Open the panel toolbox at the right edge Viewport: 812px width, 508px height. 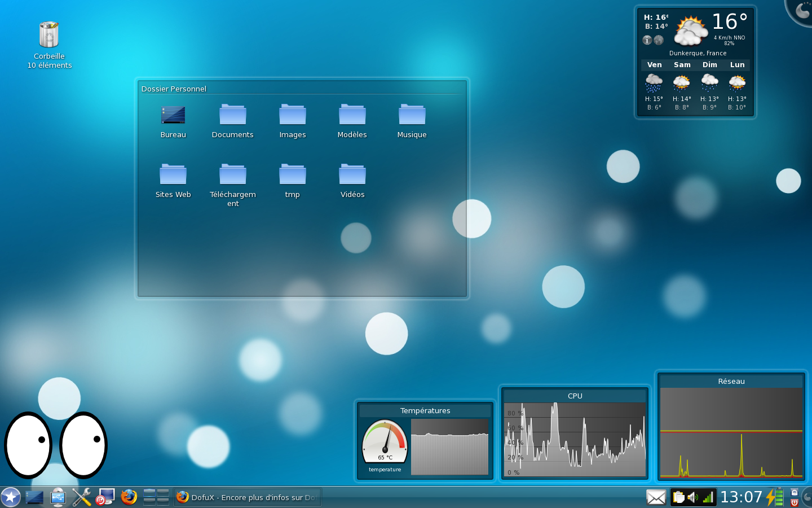click(807, 497)
